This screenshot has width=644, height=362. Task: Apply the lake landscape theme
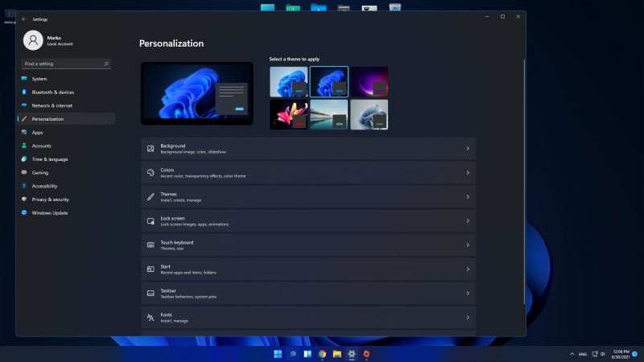(x=329, y=114)
